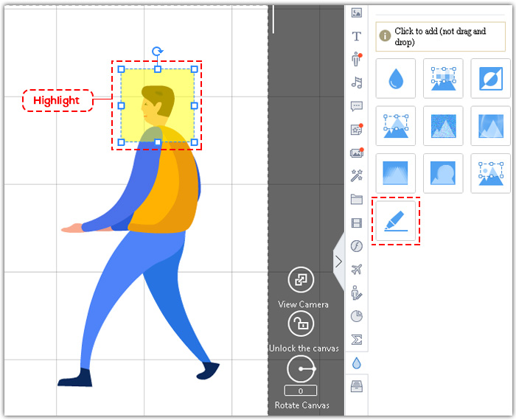Viewport: 516px width, 420px height.
Task: Open the picture gallery icon with red dot
Action: click(x=357, y=153)
